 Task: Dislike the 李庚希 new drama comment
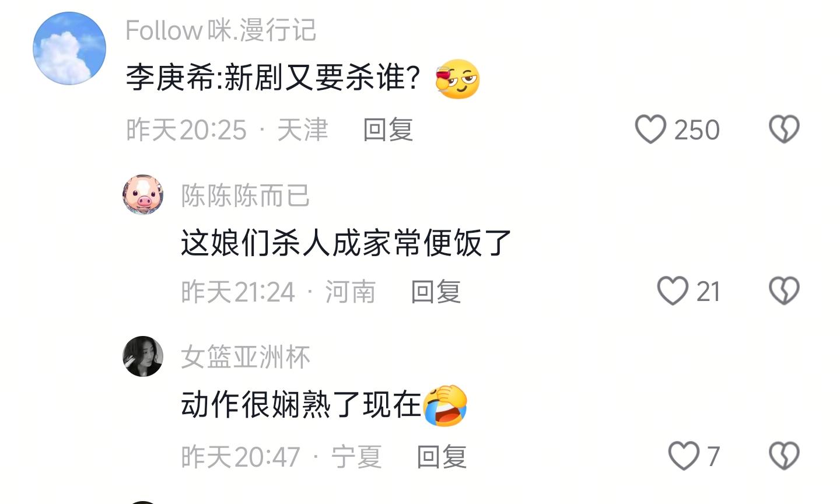[x=784, y=129]
